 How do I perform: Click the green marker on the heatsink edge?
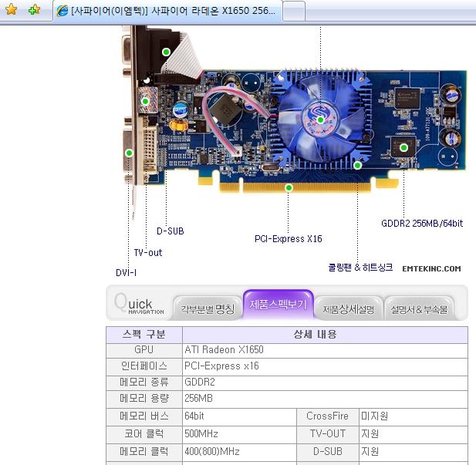tap(358, 165)
